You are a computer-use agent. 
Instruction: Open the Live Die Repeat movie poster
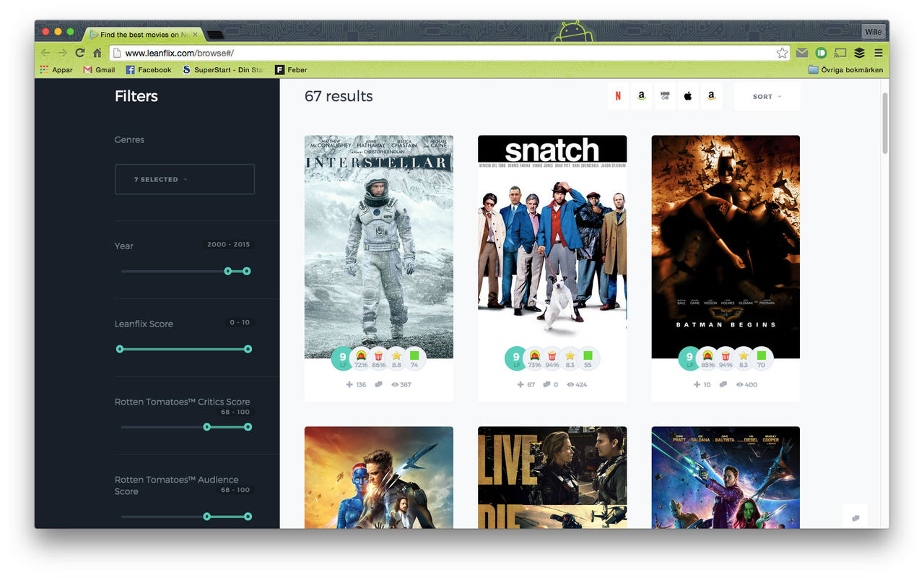click(x=552, y=477)
